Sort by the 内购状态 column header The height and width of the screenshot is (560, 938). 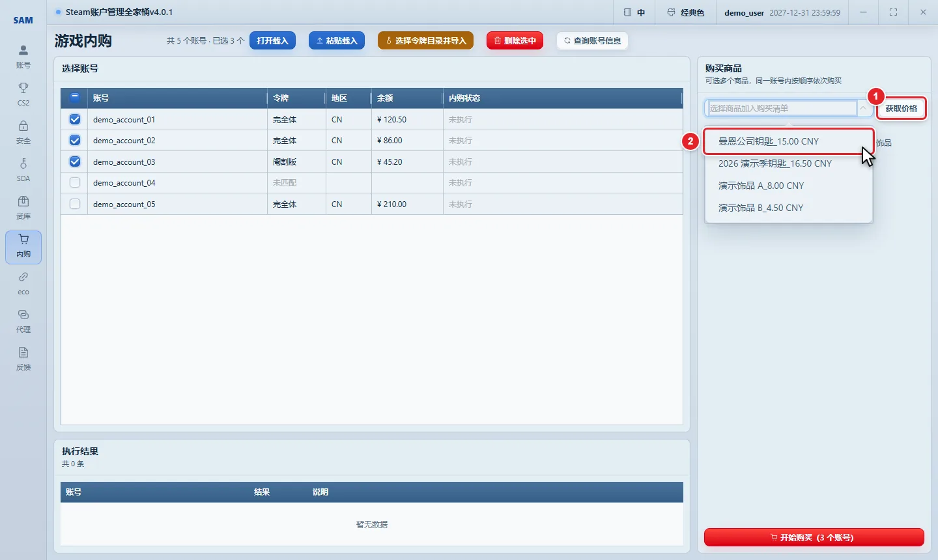(563, 98)
